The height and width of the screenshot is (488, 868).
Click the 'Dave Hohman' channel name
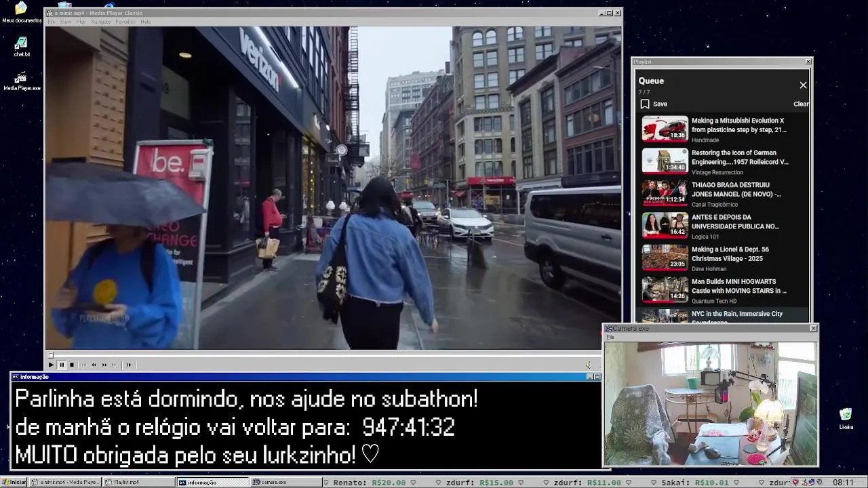pos(709,269)
